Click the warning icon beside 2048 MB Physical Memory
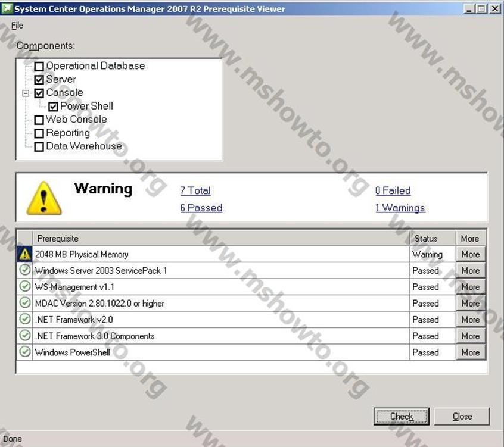The height and width of the screenshot is (447, 504). pos(25,254)
